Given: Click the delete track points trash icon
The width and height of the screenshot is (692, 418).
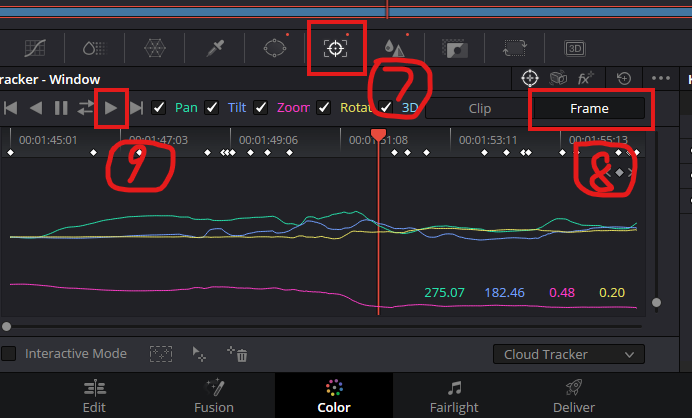Looking at the screenshot, I should tap(237, 354).
